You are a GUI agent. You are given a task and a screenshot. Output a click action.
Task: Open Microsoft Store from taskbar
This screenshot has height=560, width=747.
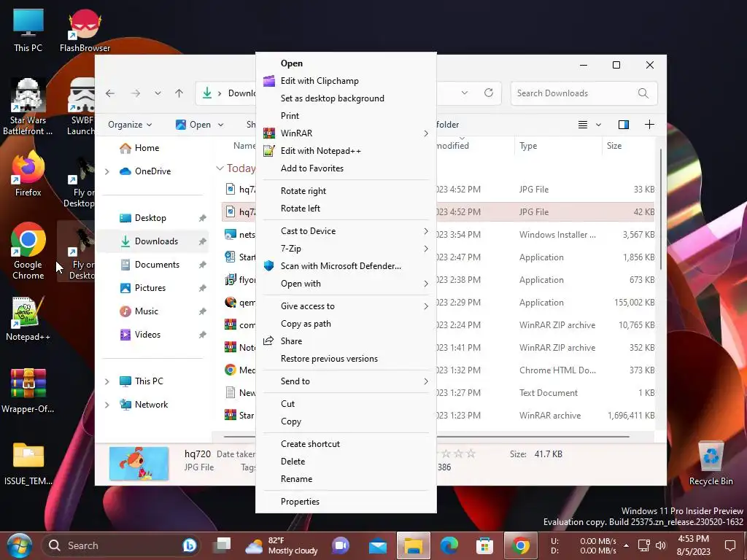point(484,545)
